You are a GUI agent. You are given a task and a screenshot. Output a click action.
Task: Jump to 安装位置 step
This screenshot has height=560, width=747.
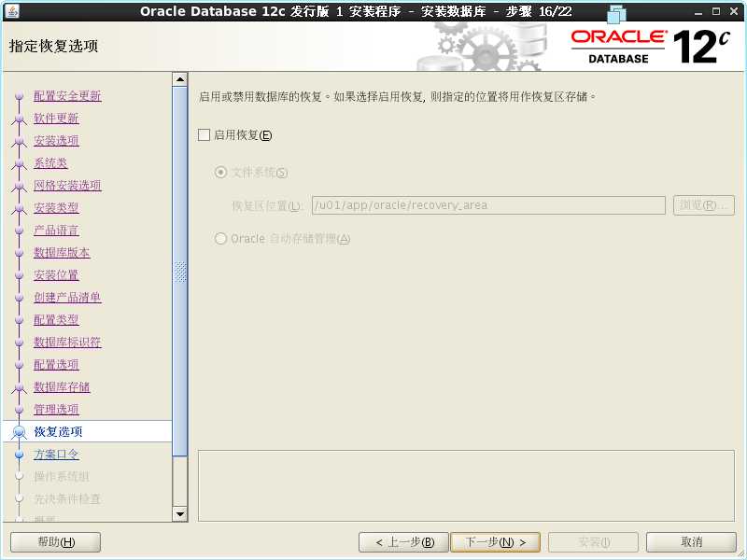click(x=56, y=274)
